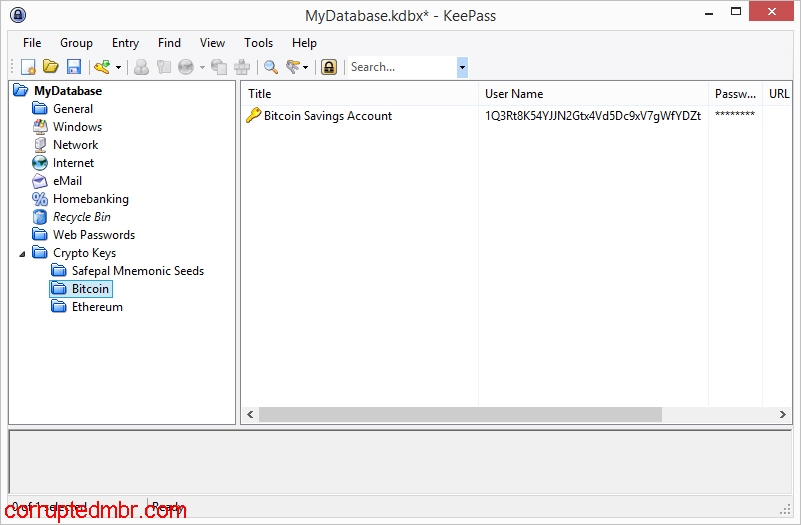Viewport: 801px width, 525px height.
Task: Open the Entry menu
Action: pos(125,43)
